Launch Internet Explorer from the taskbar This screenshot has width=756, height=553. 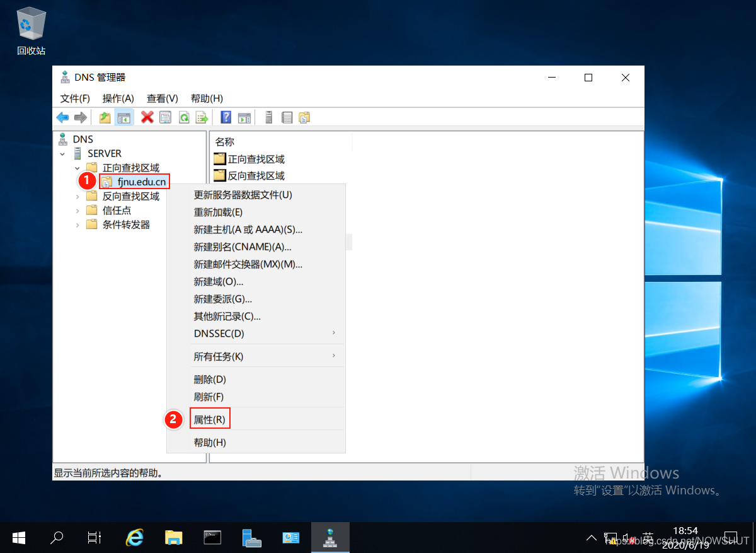[134, 537]
